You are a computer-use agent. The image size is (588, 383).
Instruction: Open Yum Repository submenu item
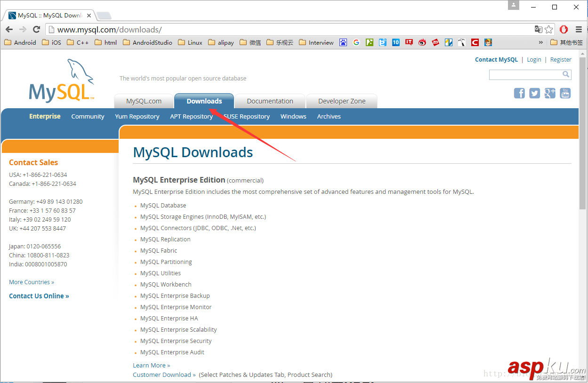coord(137,116)
